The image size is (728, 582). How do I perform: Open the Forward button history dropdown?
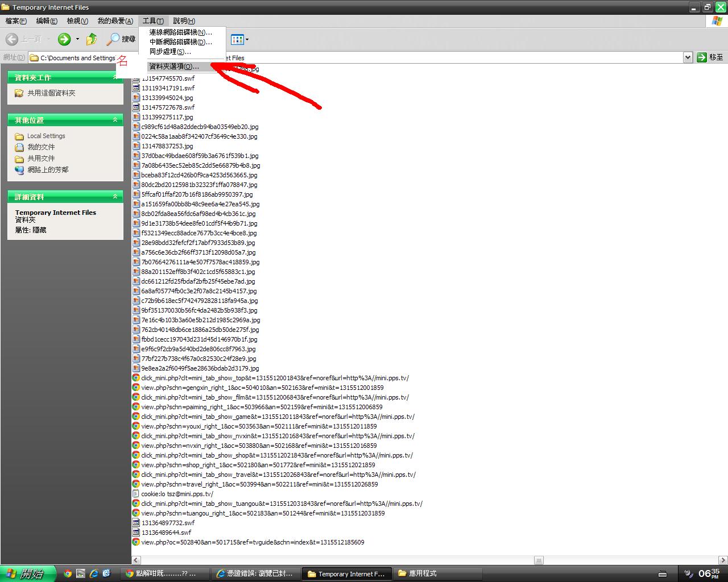click(78, 39)
